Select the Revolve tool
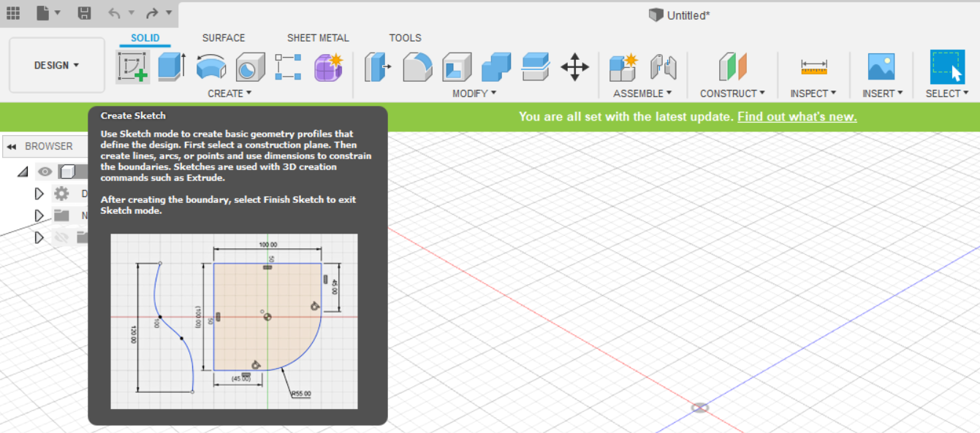Image resolution: width=980 pixels, height=433 pixels. 211,66
